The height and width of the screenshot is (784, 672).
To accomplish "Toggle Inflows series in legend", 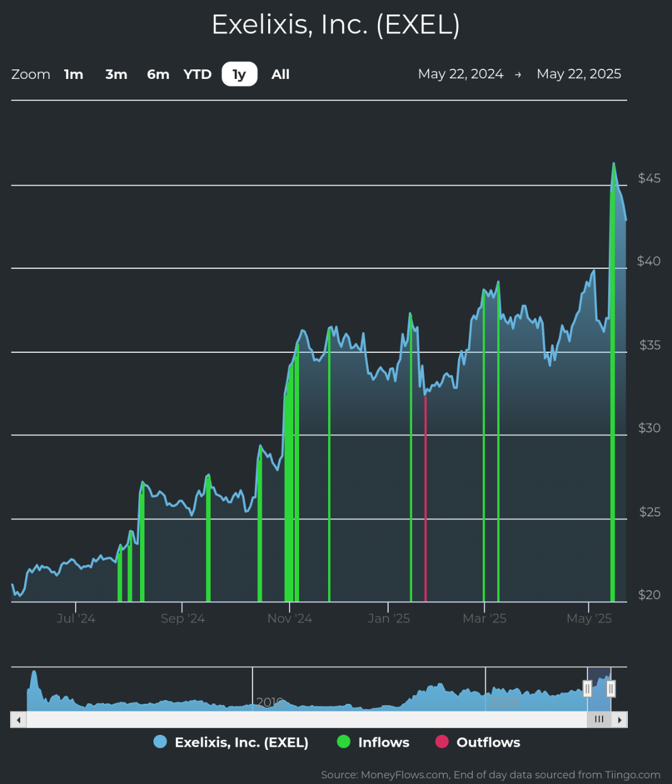I will [x=374, y=742].
